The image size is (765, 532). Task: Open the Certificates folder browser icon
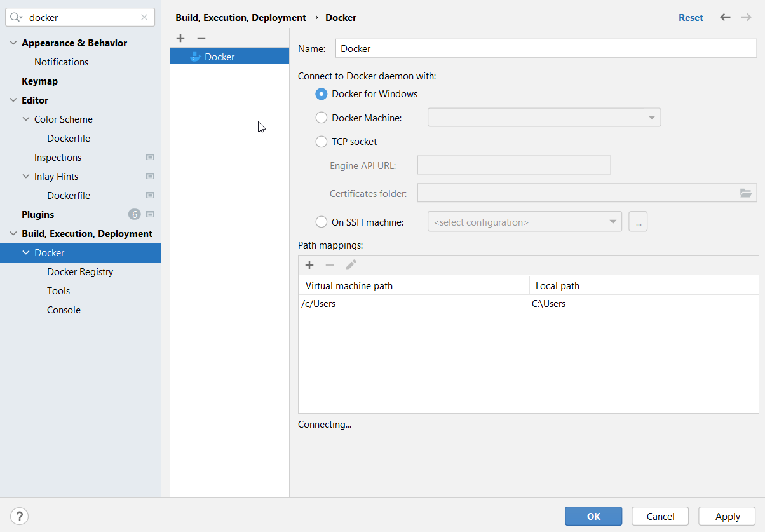click(x=745, y=193)
